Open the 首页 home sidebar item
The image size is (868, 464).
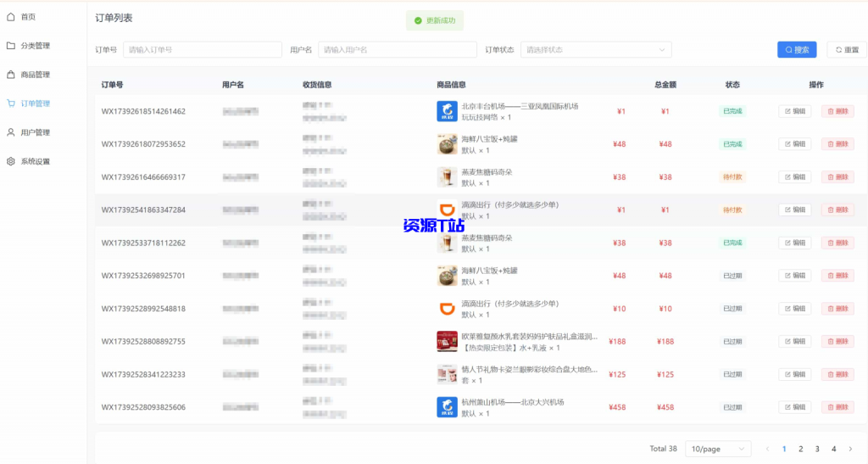pos(28,17)
